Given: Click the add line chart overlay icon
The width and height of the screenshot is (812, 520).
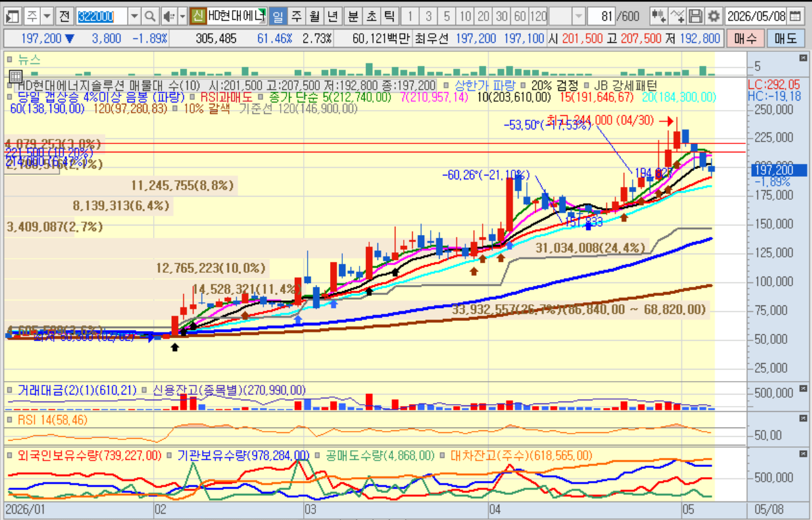Looking at the screenshot, I should coord(677,15).
